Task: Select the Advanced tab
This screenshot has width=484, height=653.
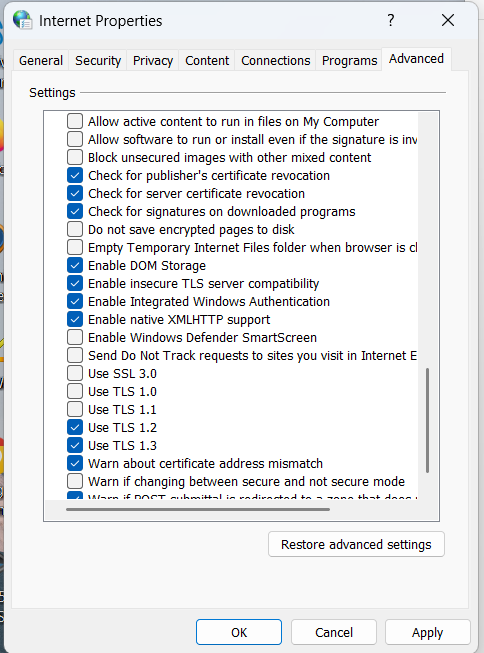Action: (x=416, y=59)
